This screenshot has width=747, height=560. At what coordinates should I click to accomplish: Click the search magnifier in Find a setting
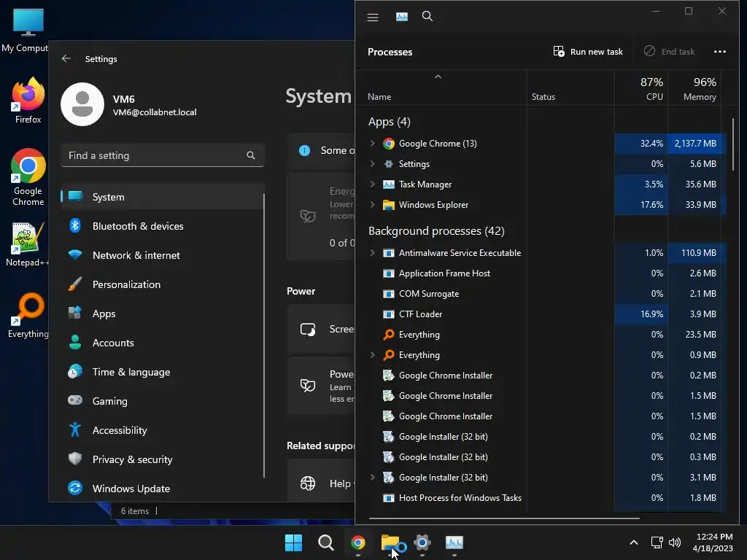click(x=251, y=155)
